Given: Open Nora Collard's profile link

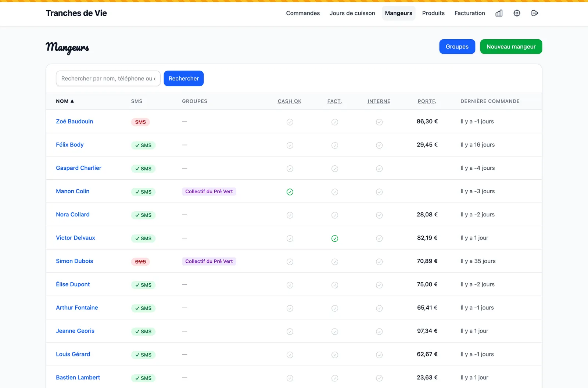Looking at the screenshot, I should pos(73,215).
